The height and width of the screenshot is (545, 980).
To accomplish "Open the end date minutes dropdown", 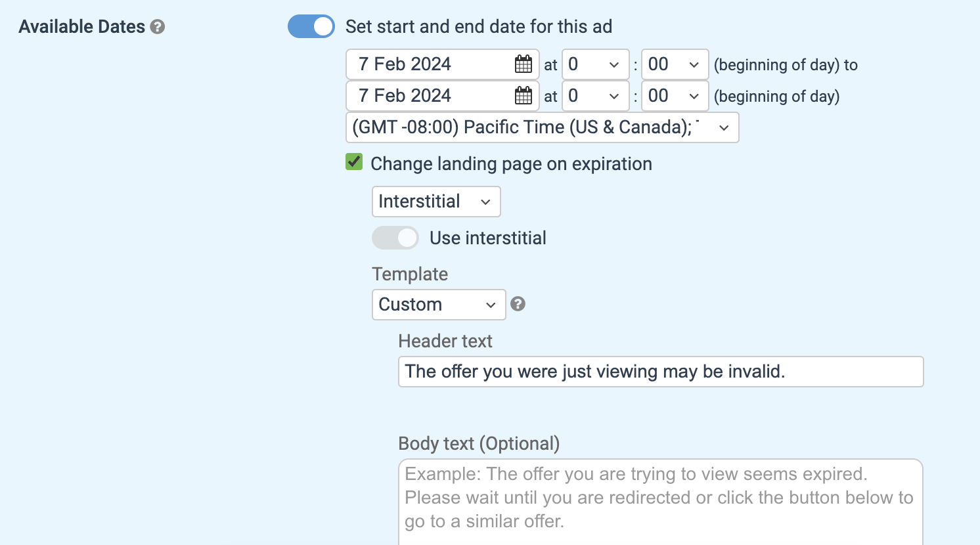I will 675,96.
